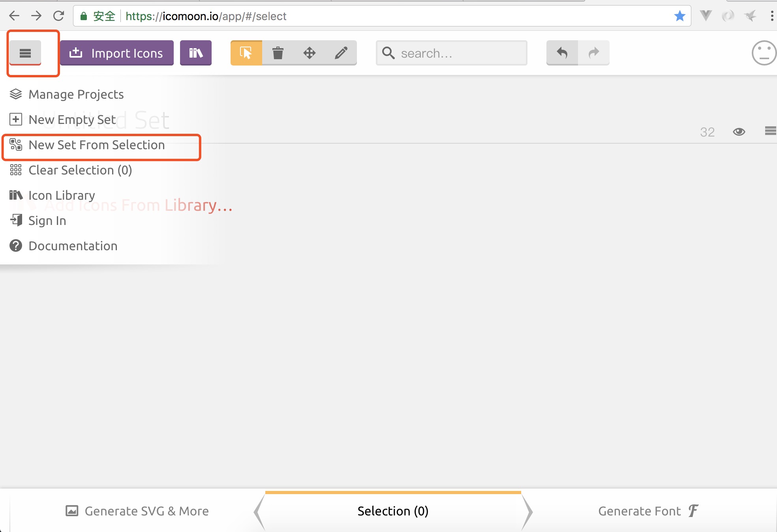Screen dimensions: 777x532
Task: Activate the Select tool
Action: click(246, 53)
